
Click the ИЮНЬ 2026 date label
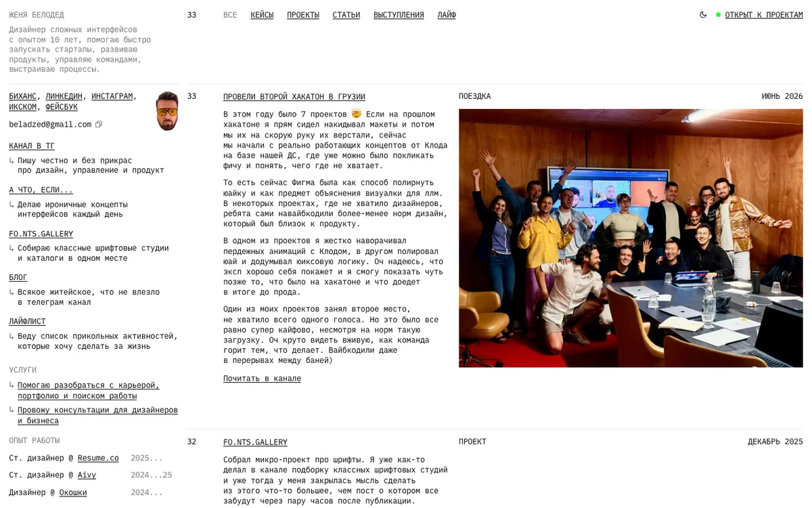[782, 96]
